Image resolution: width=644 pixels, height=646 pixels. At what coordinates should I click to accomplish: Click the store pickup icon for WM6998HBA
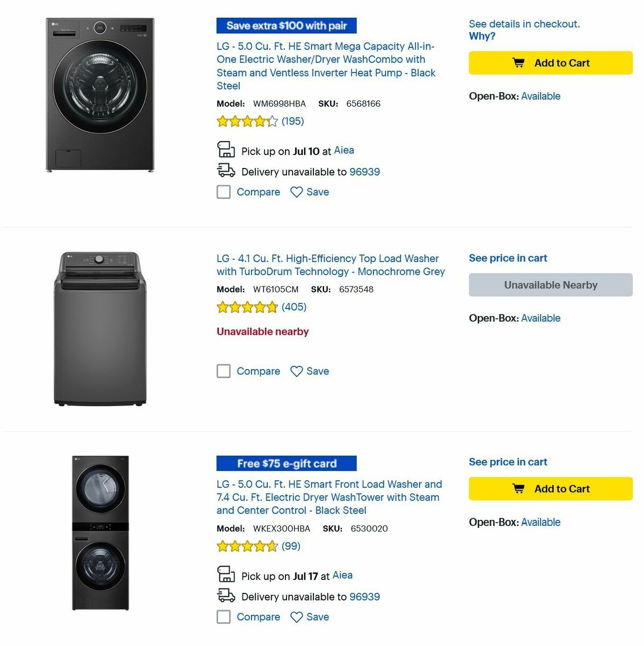point(226,150)
